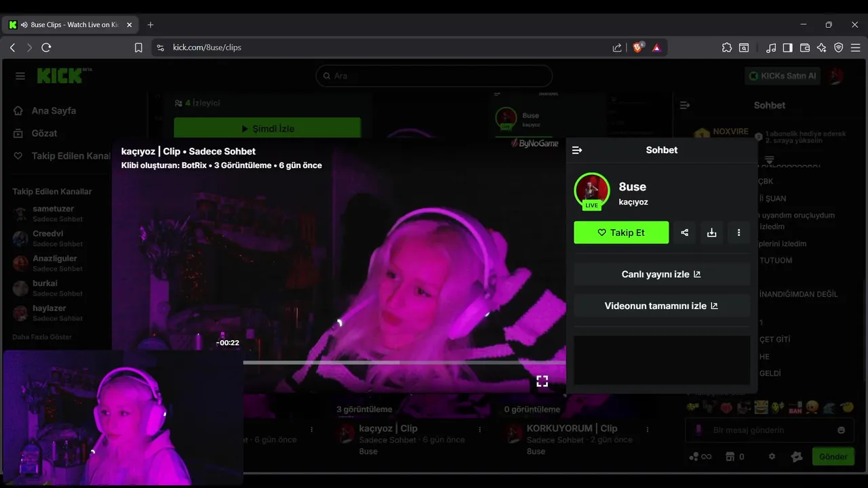Open a new browser tab

151,25
